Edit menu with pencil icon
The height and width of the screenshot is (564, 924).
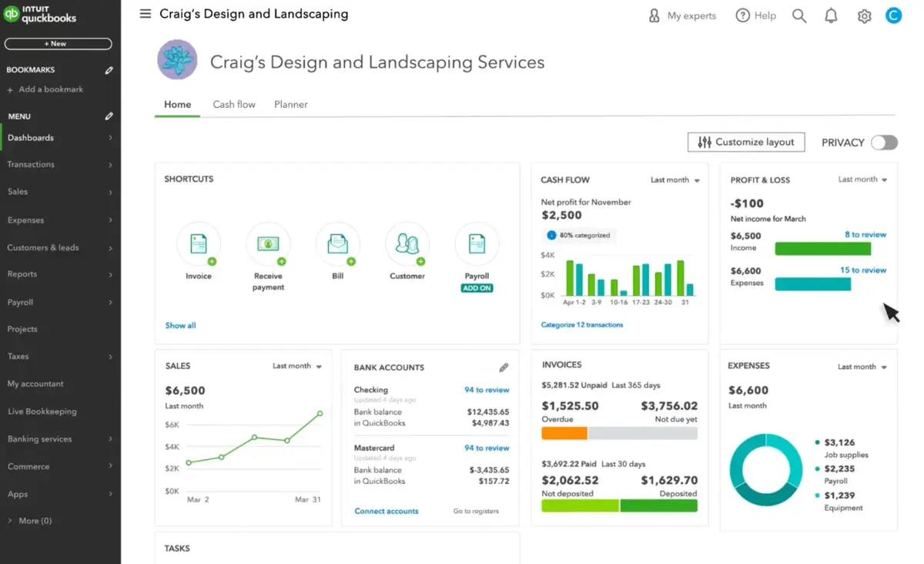(x=109, y=116)
